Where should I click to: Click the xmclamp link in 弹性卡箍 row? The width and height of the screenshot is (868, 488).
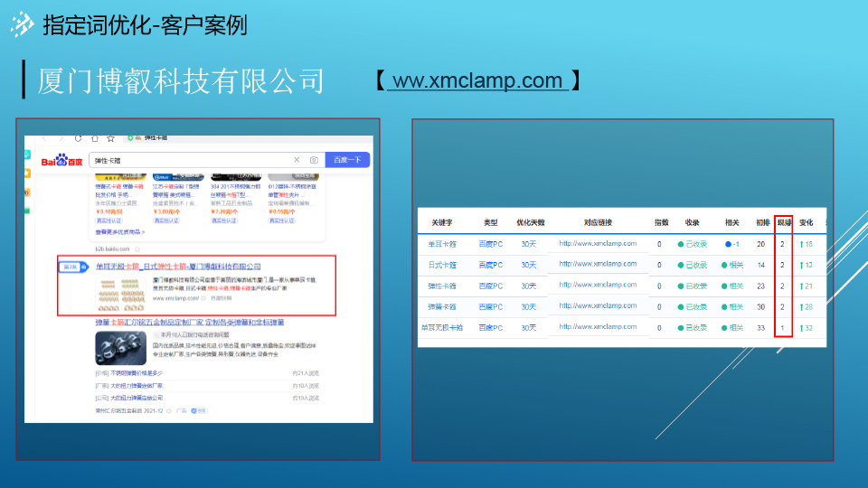click(598, 286)
